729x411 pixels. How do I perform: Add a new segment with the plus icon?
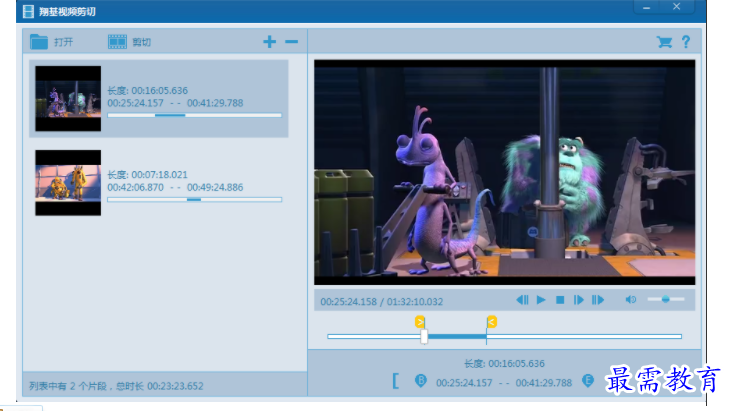[270, 42]
